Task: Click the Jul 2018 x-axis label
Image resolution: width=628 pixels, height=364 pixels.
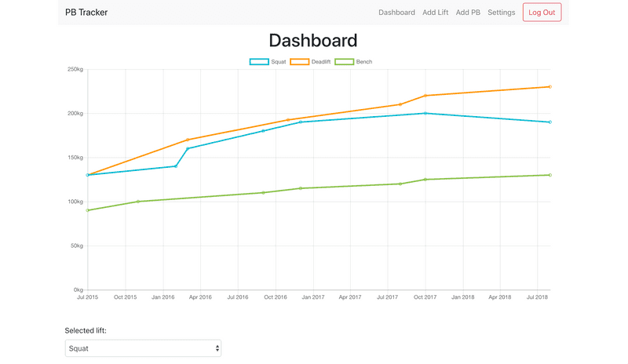Action: [x=537, y=297]
